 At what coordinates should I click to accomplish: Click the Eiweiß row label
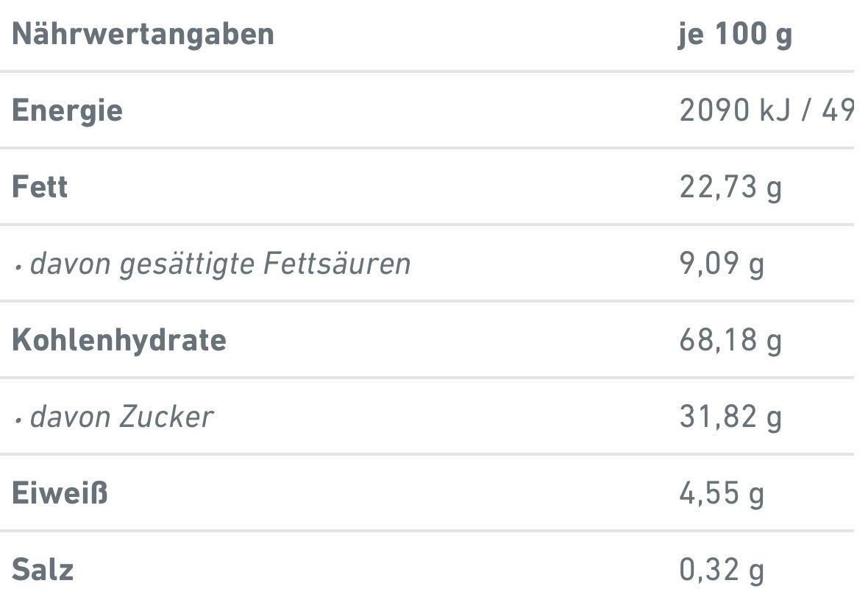(60, 493)
